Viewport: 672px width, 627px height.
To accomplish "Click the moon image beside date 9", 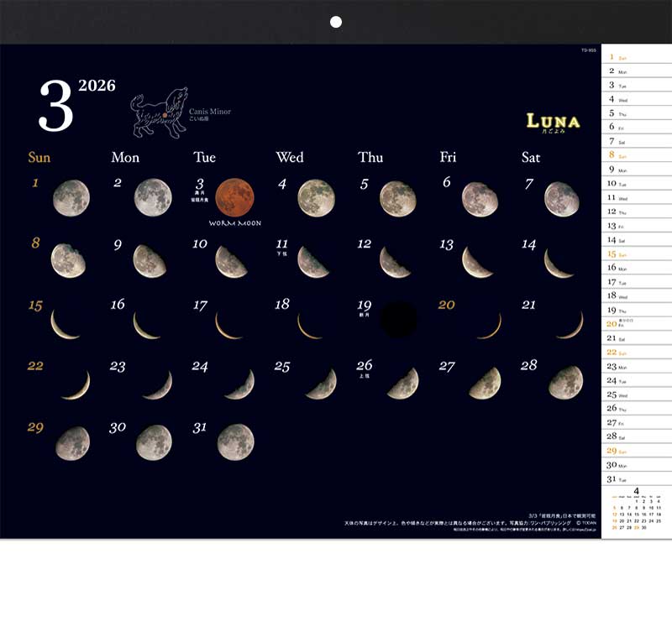I will tap(150, 261).
